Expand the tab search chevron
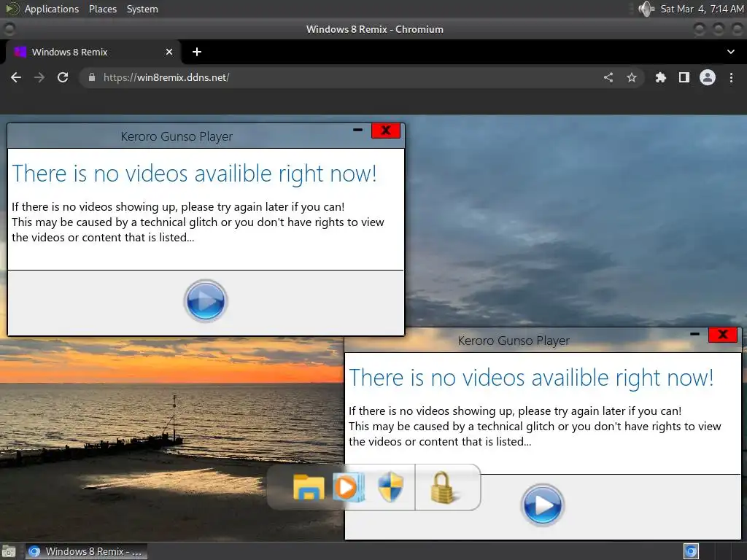 [x=731, y=52]
